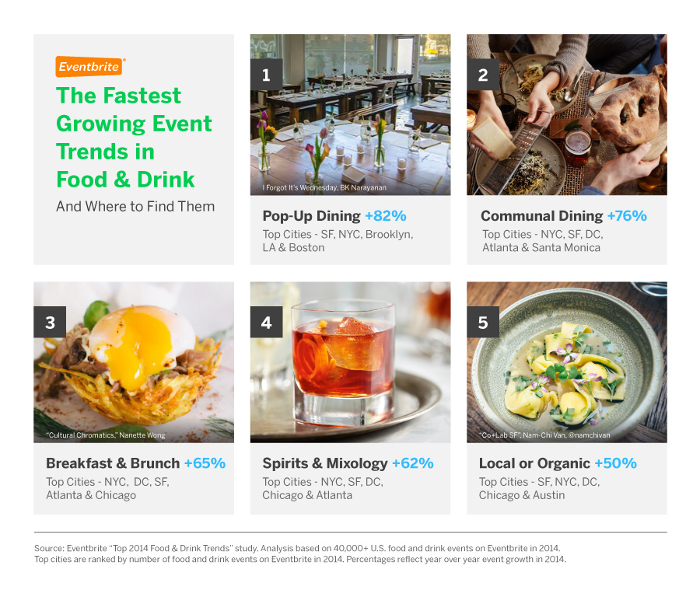The height and width of the screenshot is (597, 700).
Task: Select the number 1 rank badge
Action: [x=266, y=75]
